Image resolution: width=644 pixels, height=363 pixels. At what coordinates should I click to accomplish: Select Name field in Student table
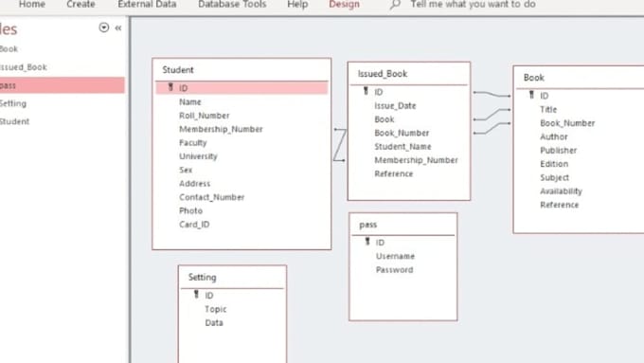190,101
